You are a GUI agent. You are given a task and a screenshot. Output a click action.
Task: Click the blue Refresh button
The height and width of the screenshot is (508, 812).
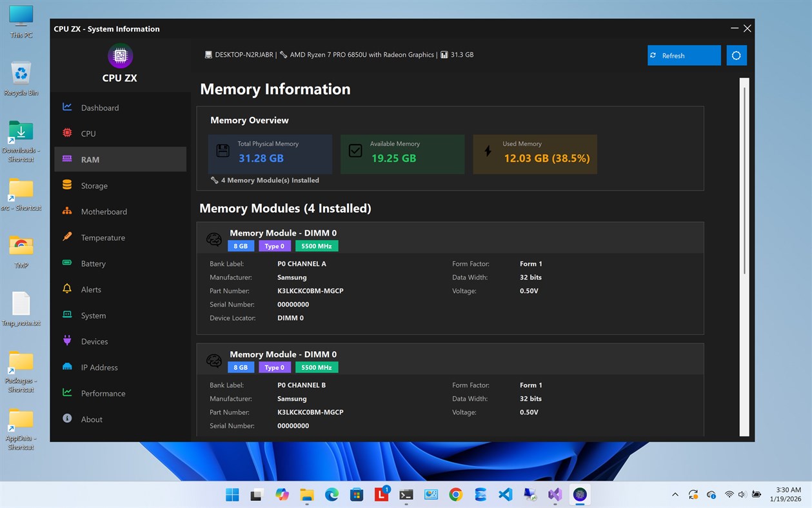(684, 56)
